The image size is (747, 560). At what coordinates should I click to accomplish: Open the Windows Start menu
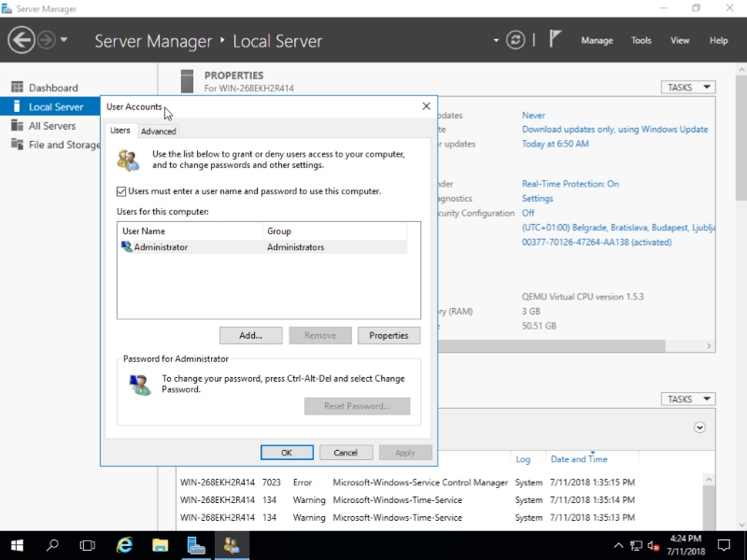click(18, 546)
